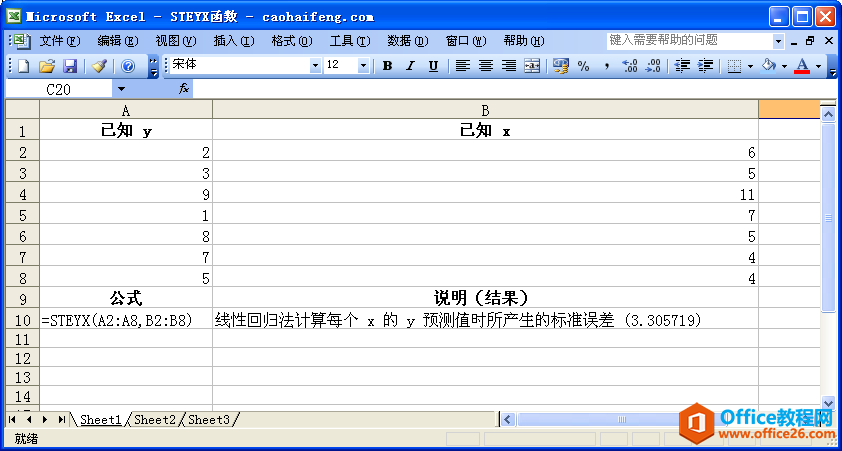Apply comma style format

click(607, 66)
